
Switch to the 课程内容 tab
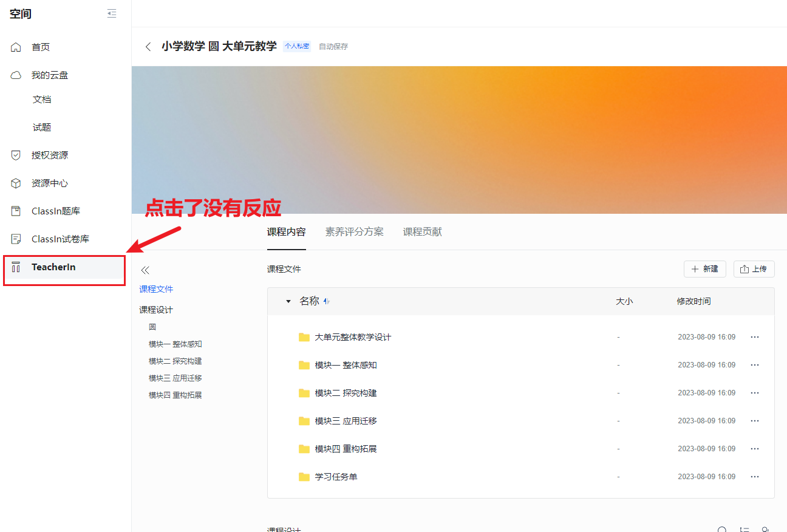287,232
